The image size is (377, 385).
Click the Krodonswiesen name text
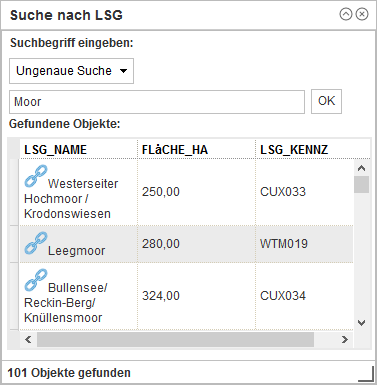67,214
